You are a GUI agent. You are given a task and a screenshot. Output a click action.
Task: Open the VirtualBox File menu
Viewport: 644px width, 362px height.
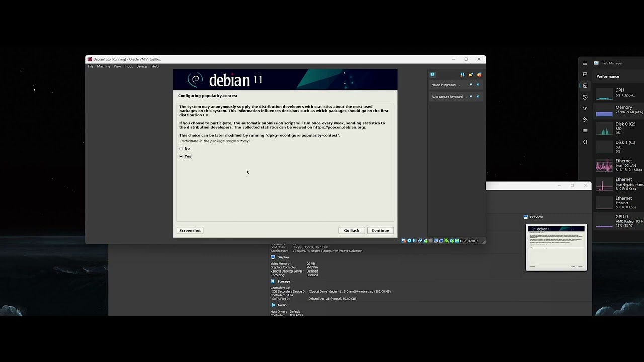pyautogui.click(x=91, y=66)
